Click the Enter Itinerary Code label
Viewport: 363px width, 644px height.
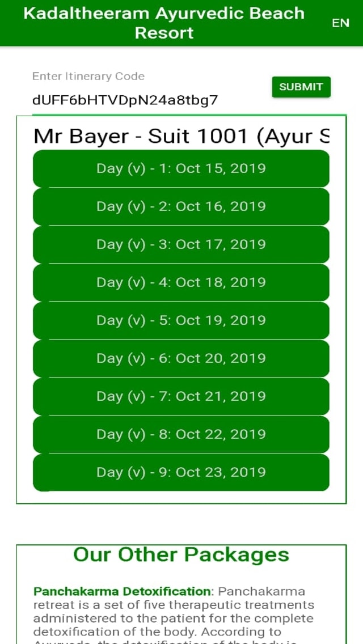[88, 76]
